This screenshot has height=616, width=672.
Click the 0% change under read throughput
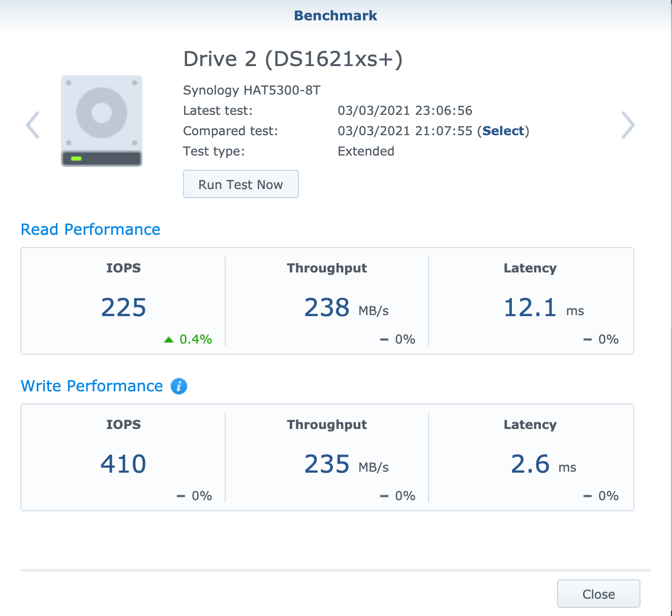pyautogui.click(x=398, y=340)
